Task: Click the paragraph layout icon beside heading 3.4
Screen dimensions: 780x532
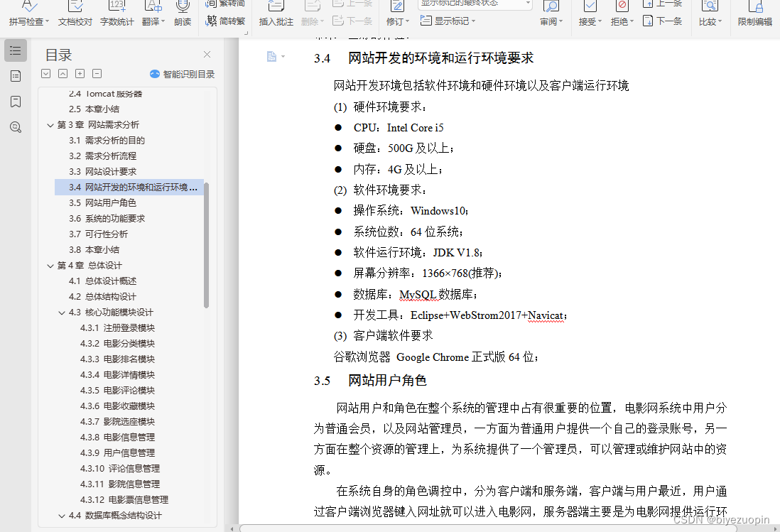Action: click(x=271, y=57)
